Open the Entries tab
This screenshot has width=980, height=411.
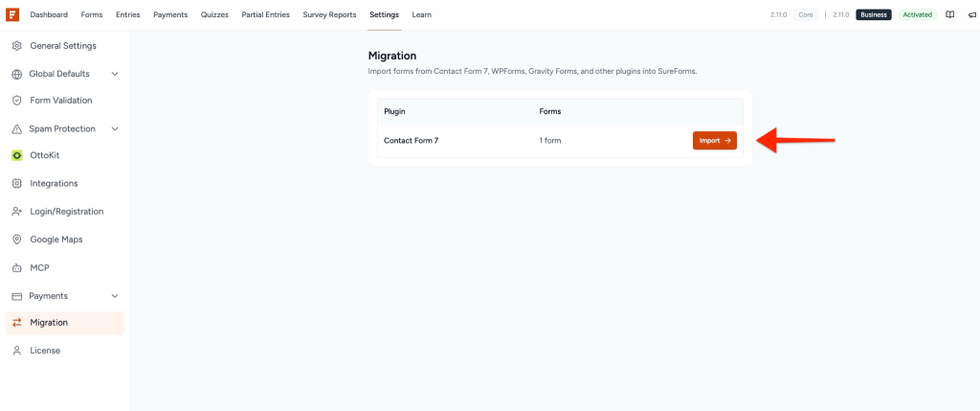(128, 14)
